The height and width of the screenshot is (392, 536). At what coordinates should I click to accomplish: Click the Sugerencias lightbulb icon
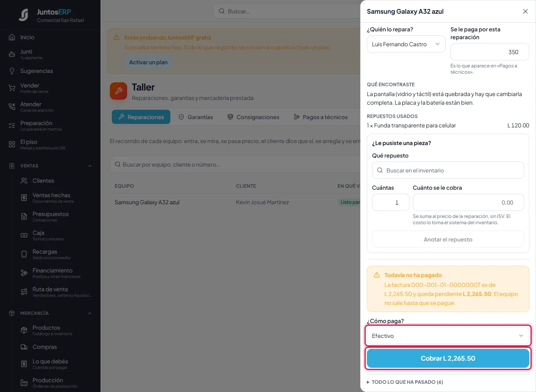point(12,71)
